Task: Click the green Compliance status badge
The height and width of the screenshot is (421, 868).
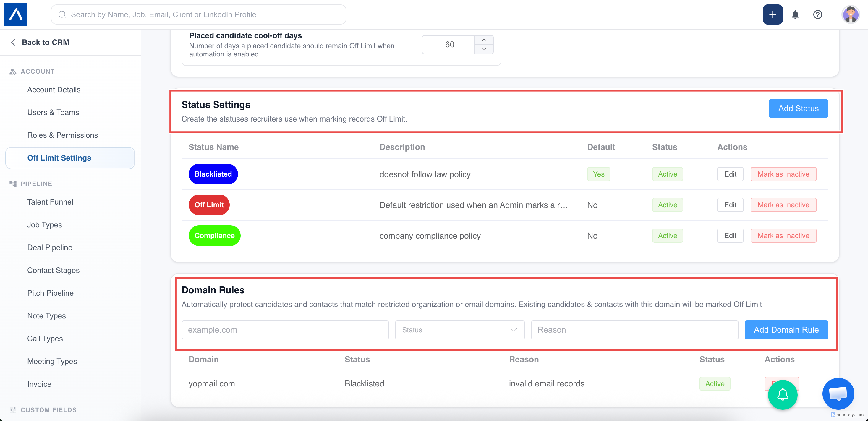Action: point(214,236)
